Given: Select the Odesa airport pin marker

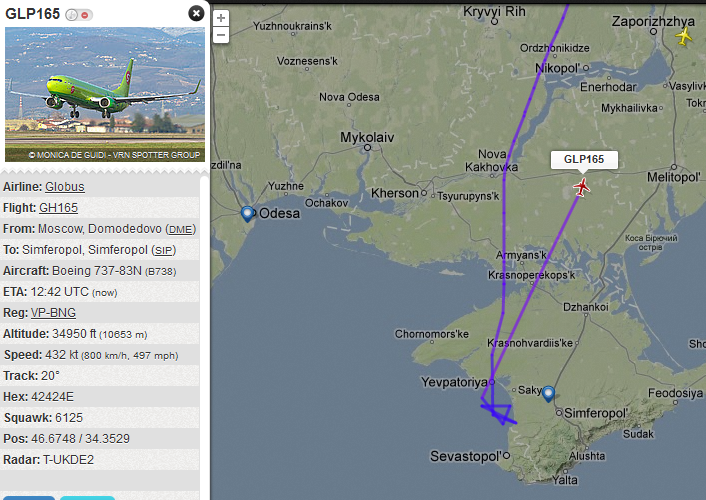Looking at the screenshot, I should pos(247,213).
